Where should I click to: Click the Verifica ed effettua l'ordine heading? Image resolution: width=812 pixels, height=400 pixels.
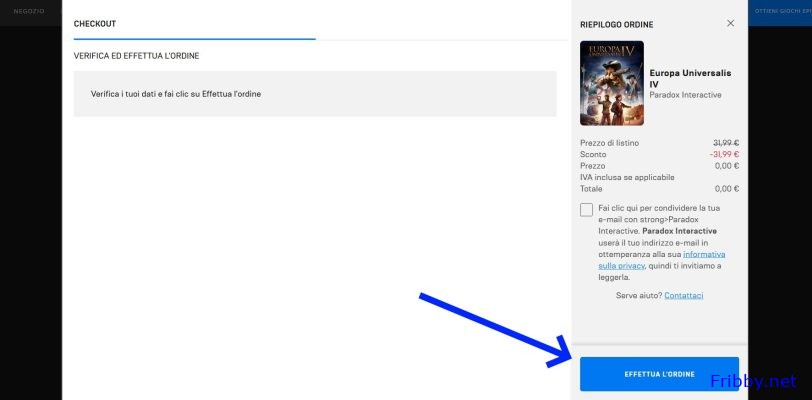tap(143, 56)
